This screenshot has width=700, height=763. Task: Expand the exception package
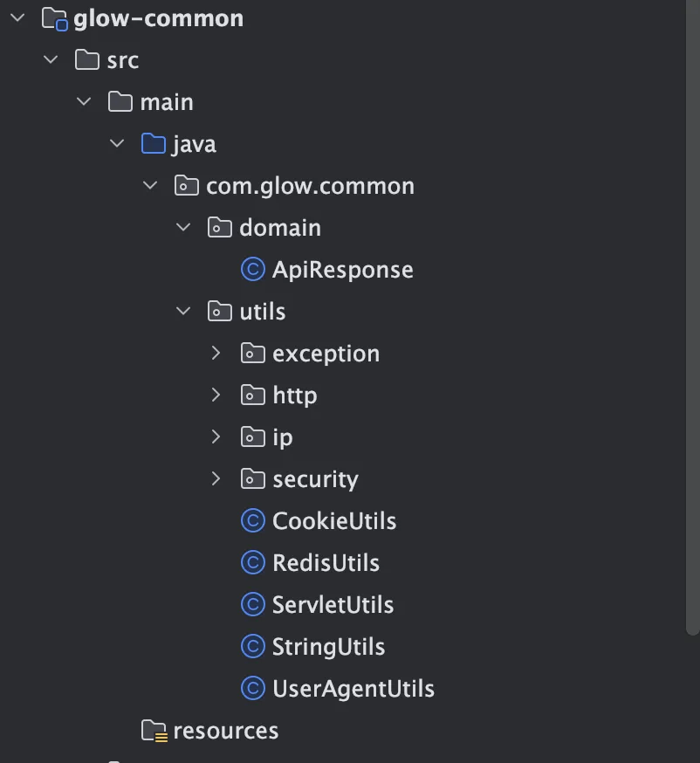pyautogui.click(x=216, y=354)
